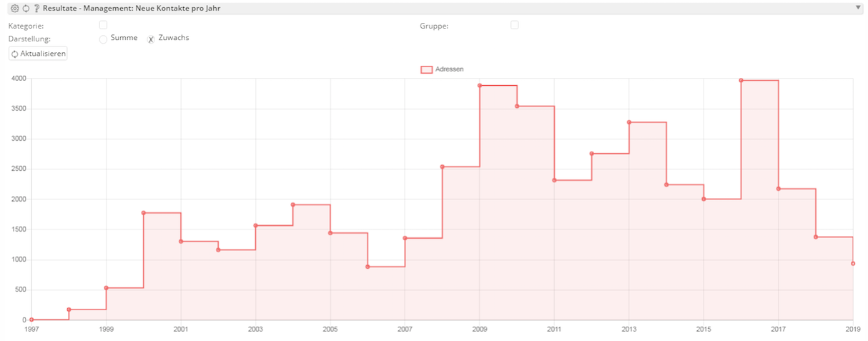Select the data point at year 2011
This screenshot has height=341, width=868.
point(554,180)
